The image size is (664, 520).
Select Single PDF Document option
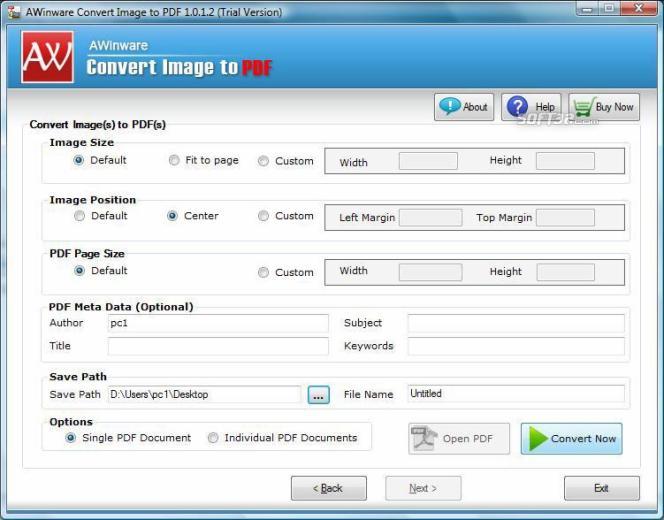click(71, 438)
